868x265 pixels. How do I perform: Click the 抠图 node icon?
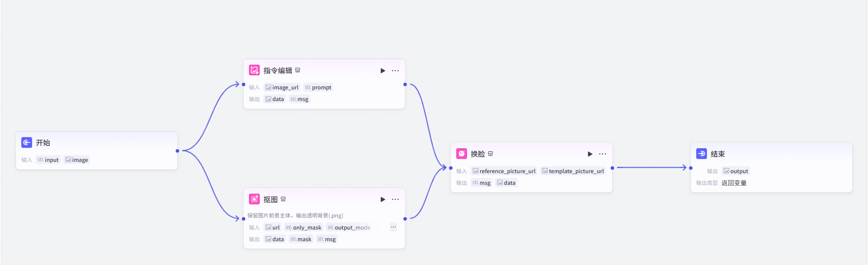pos(254,199)
